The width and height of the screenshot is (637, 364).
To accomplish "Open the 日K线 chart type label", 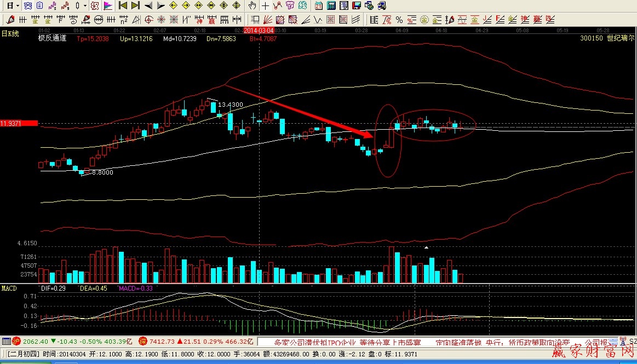I will click(x=10, y=34).
